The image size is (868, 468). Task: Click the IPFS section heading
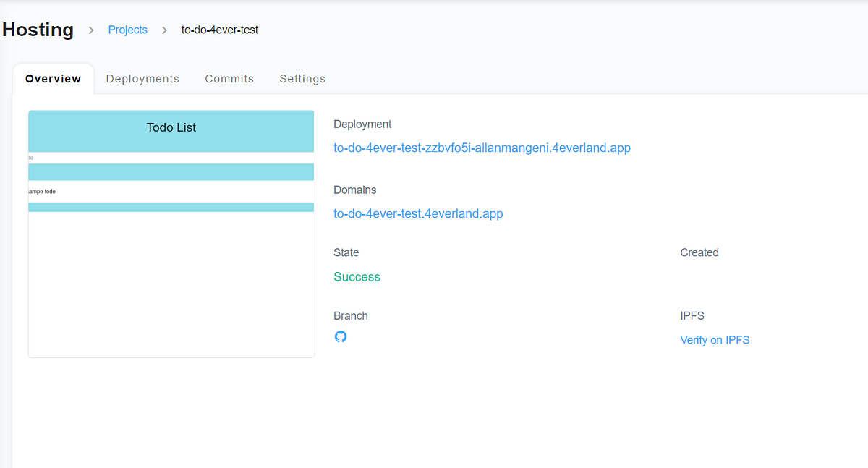(692, 315)
